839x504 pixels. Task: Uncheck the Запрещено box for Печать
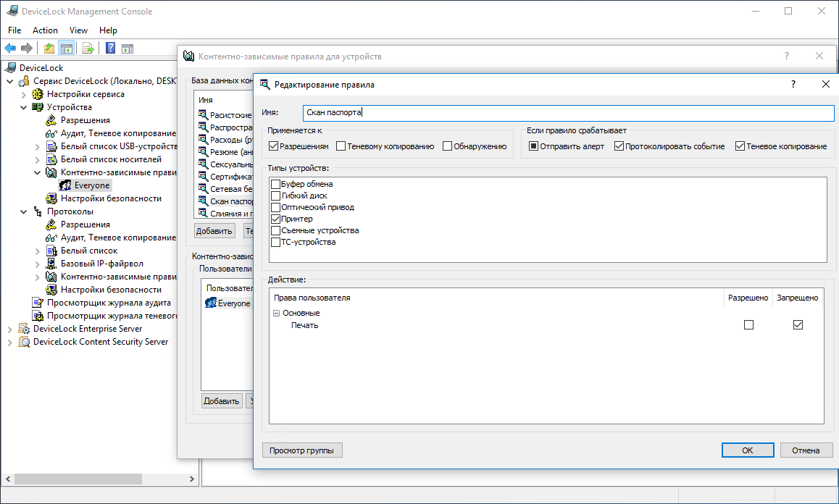point(798,324)
